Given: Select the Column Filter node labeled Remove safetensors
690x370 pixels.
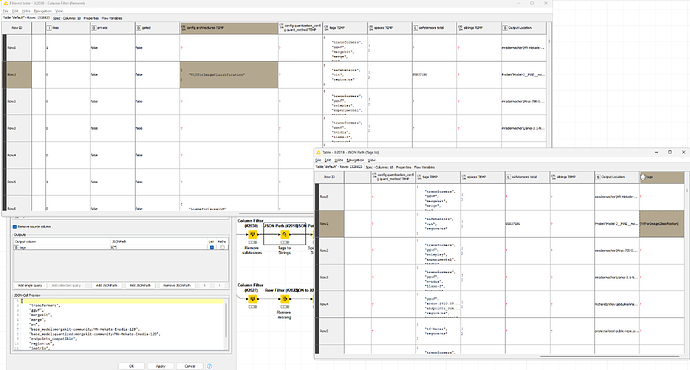Looking at the screenshot, I should coord(253,234).
